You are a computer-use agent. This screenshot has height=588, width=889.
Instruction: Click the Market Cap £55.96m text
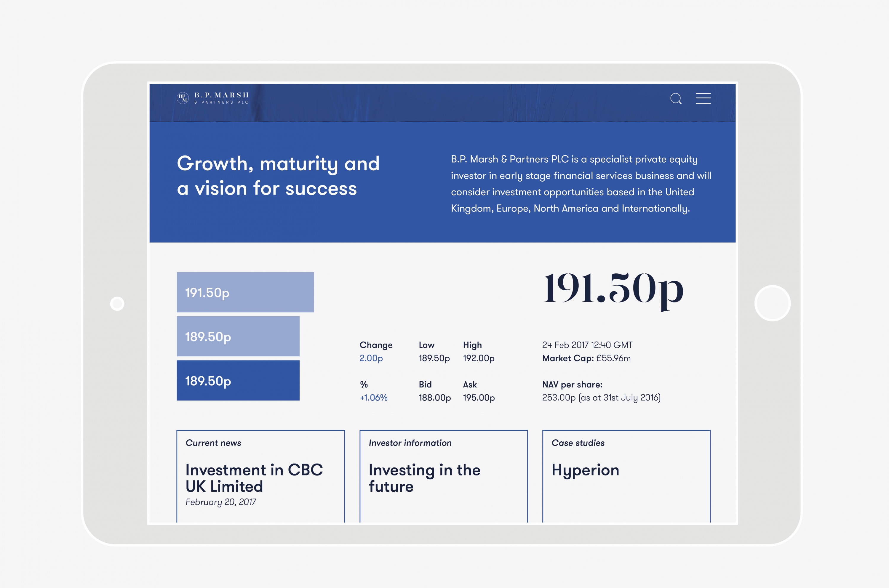(x=586, y=358)
